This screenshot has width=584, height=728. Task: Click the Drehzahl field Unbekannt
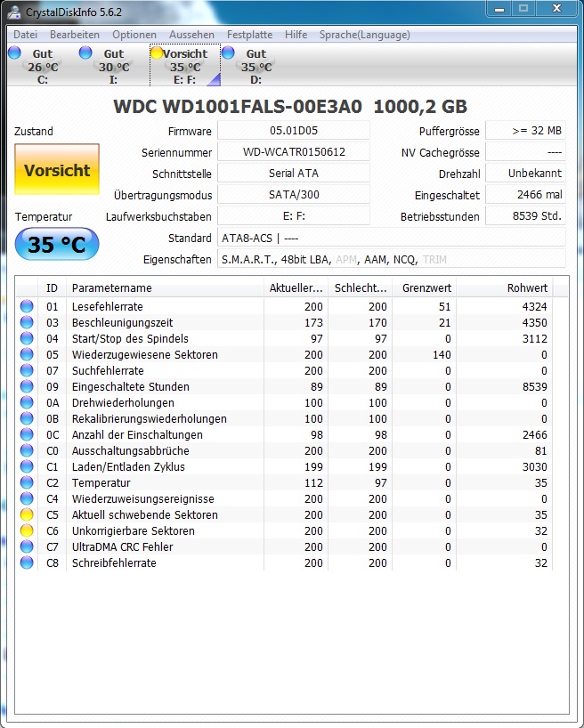pos(525,174)
